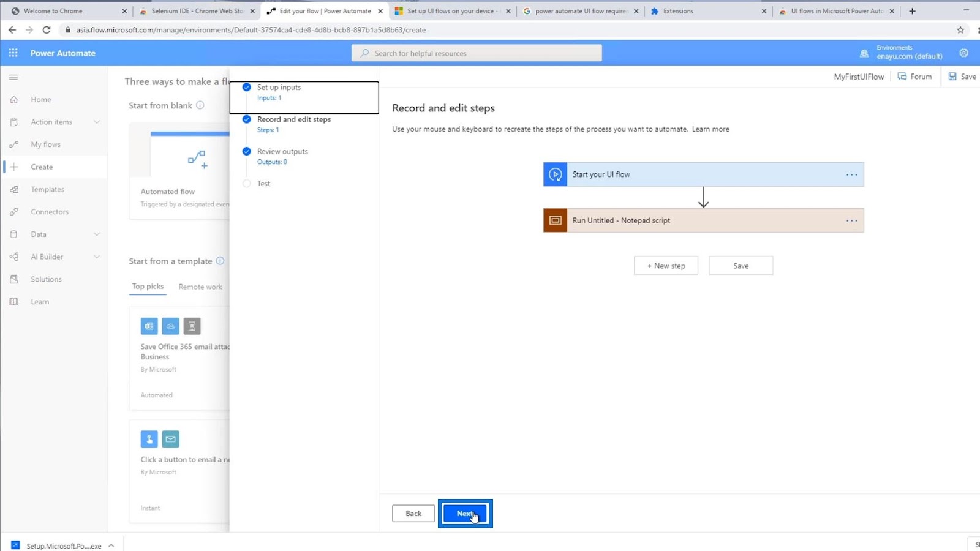Open more options for Start your UI flow
This screenshot has width=980, height=551.
tap(851, 174)
